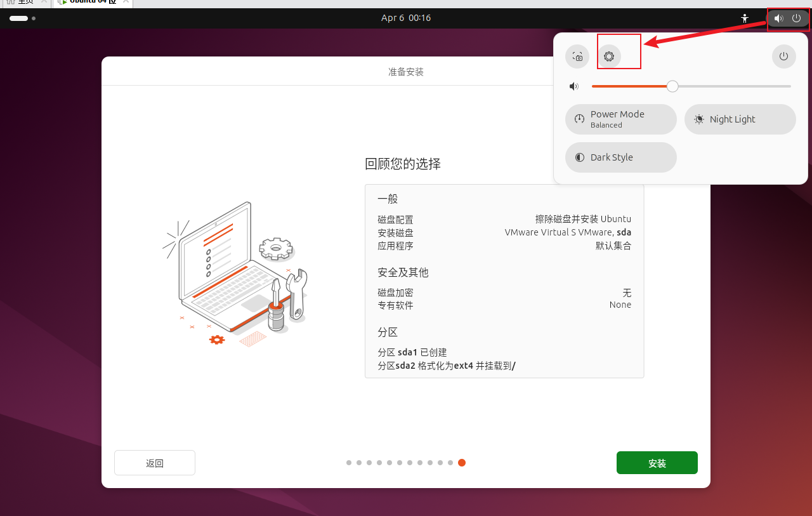Open the screenshot tool in quick settings
Viewport: 812px width, 516px height.
pos(577,56)
